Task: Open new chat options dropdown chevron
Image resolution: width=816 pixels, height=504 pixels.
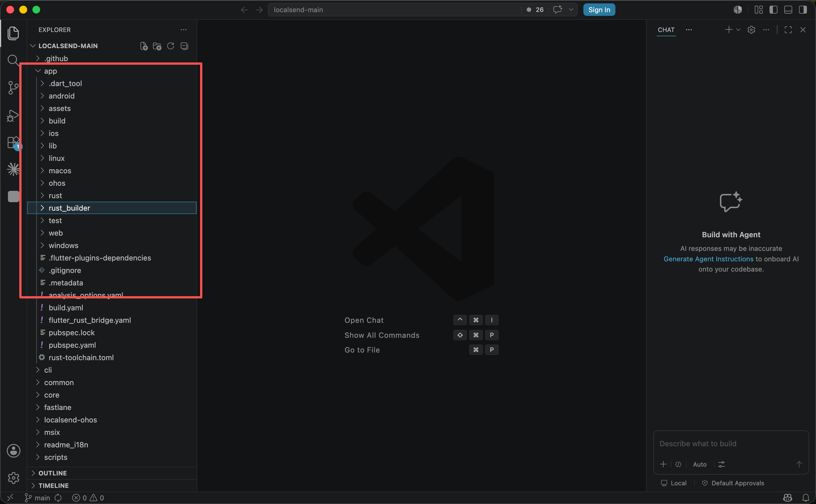Action: 738,30
